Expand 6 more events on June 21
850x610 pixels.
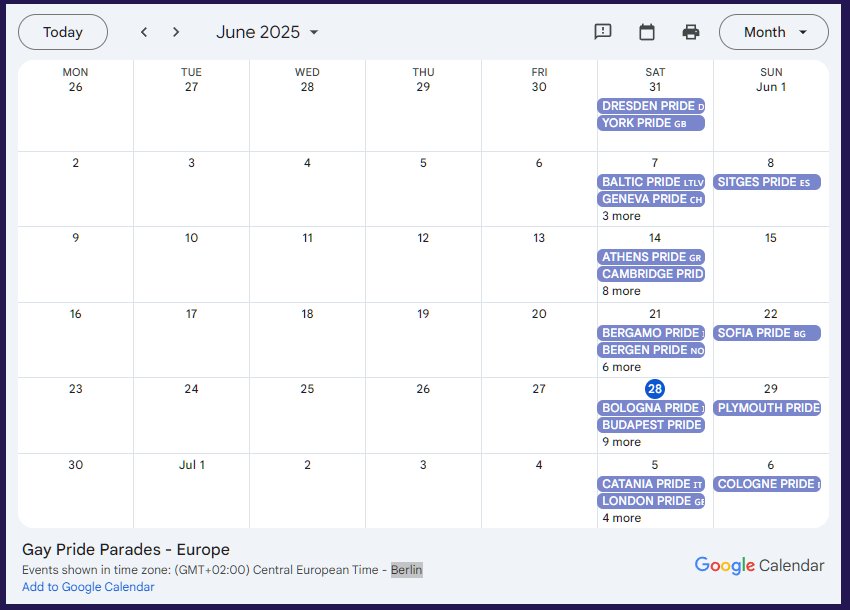pos(621,367)
